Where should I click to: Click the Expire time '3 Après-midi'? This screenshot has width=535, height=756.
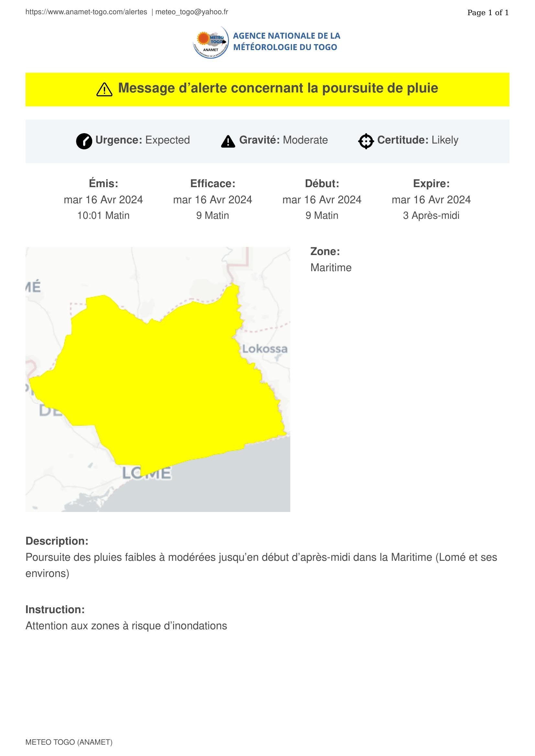(431, 215)
